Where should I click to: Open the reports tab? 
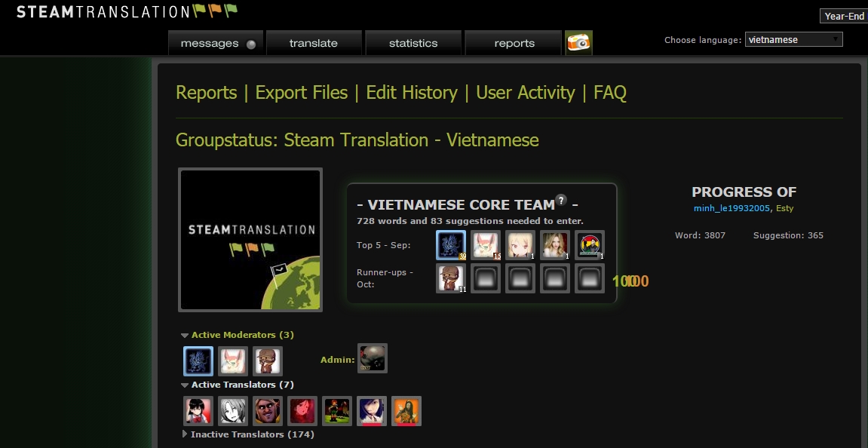click(x=514, y=43)
